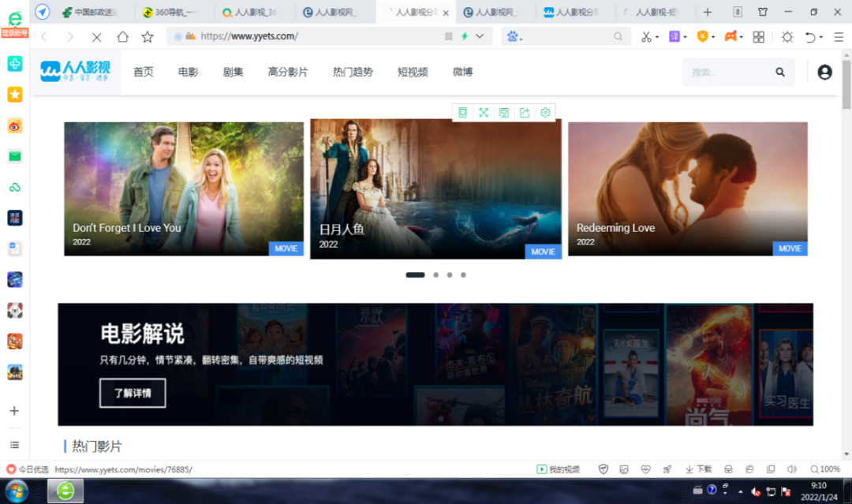Click the 了解详情 button
Viewport: 852px width, 504px height.
133,393
